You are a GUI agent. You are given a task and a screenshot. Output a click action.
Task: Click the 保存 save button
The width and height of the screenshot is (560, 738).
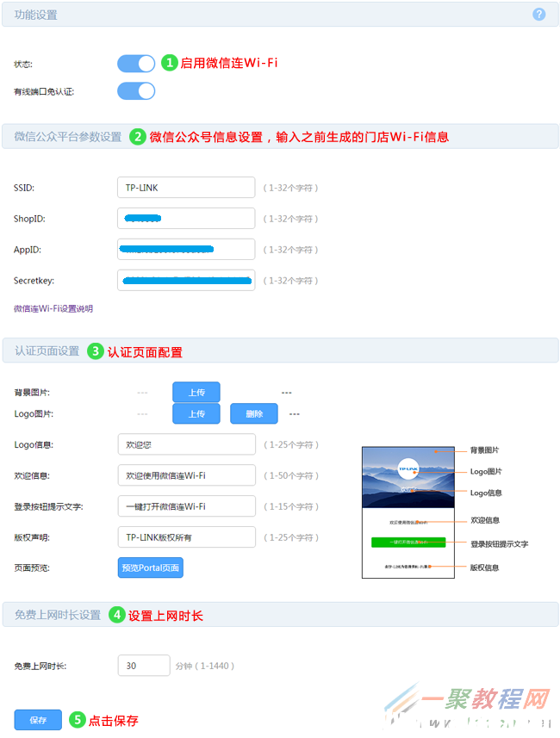click(x=38, y=720)
